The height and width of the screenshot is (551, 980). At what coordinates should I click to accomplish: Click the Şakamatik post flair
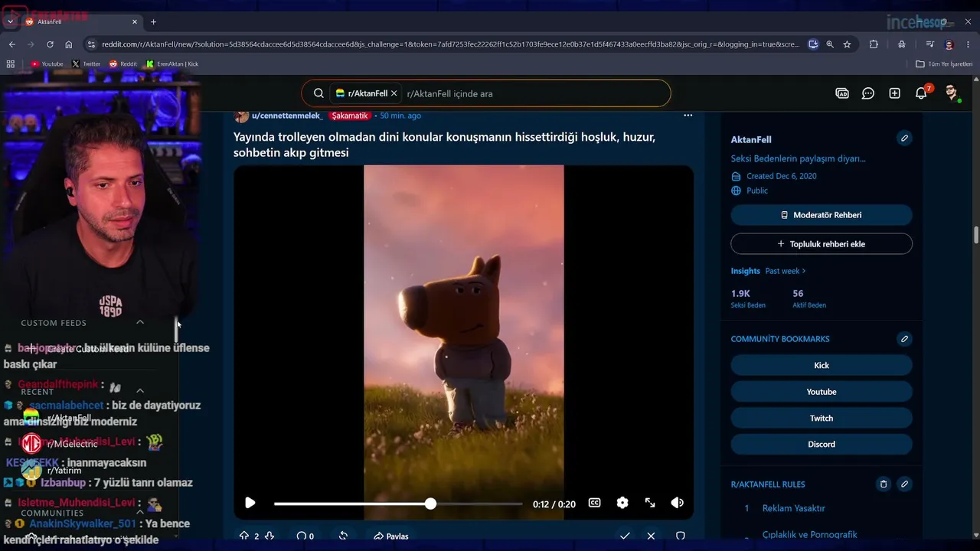(350, 116)
